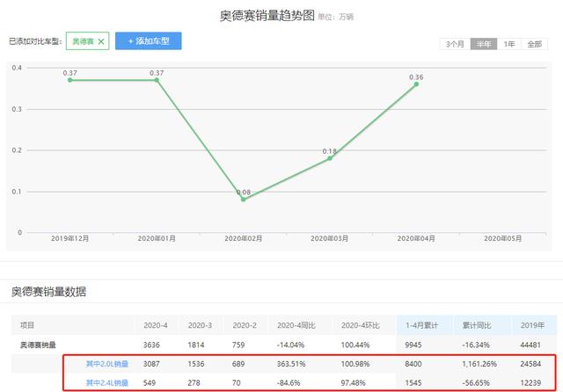Click the 1-4月累计 column header
The height and width of the screenshot is (392, 563).
point(421,325)
